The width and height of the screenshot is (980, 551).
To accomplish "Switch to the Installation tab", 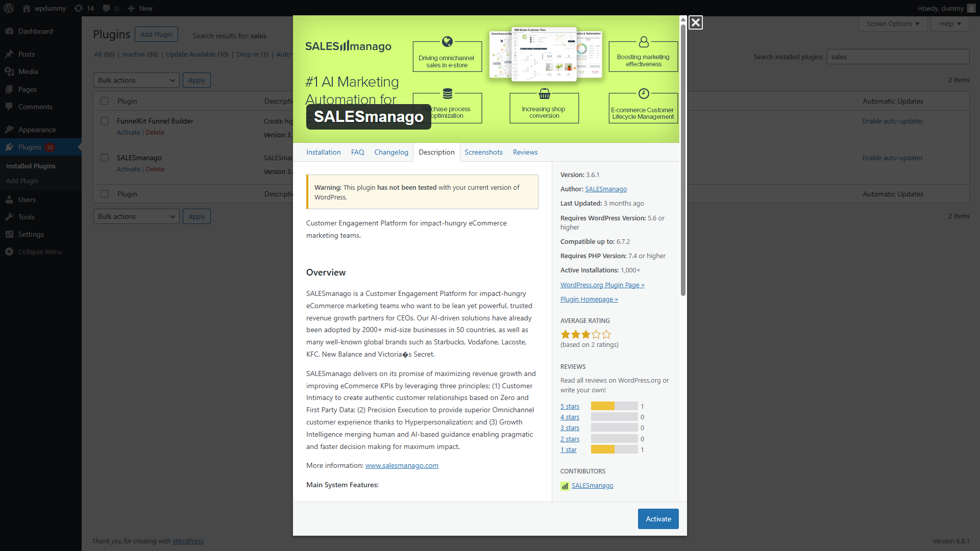I will click(x=323, y=152).
